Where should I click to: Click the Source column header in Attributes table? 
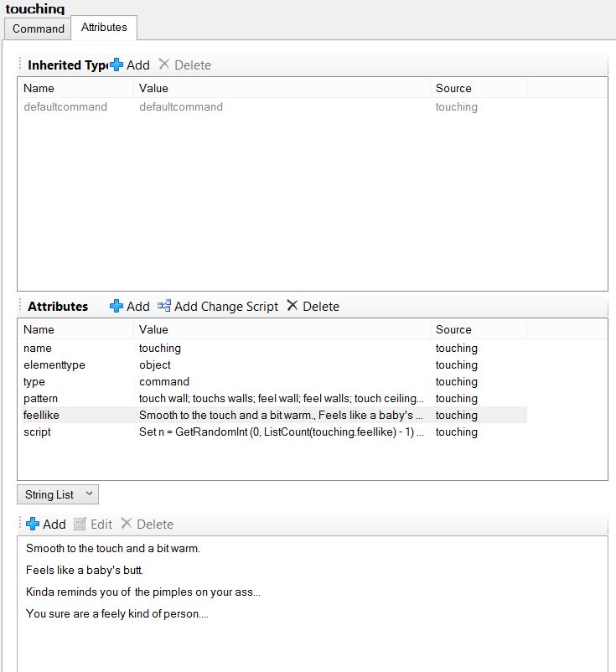[x=453, y=330]
